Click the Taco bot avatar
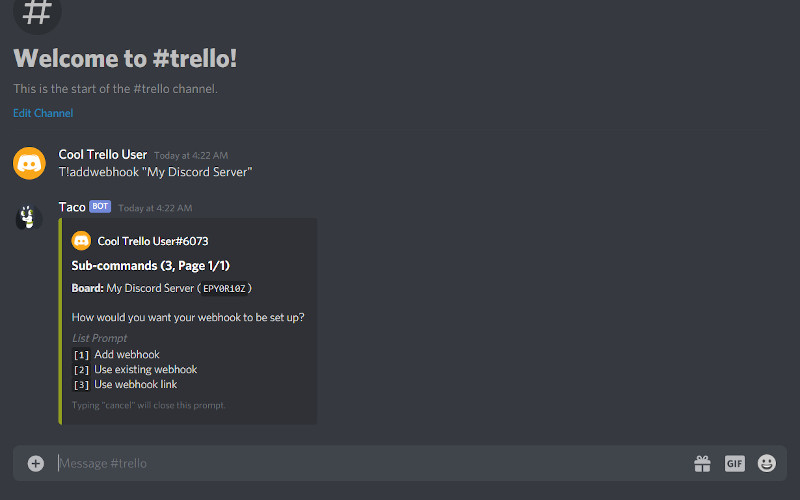The height and width of the screenshot is (500, 800). [x=29, y=216]
